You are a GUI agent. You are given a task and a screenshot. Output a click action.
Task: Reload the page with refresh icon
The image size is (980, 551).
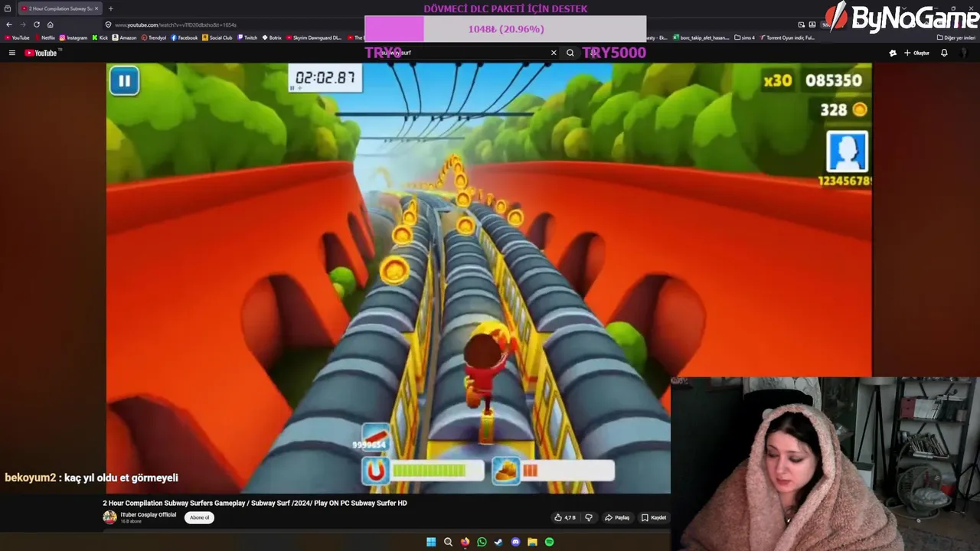pyautogui.click(x=36, y=24)
